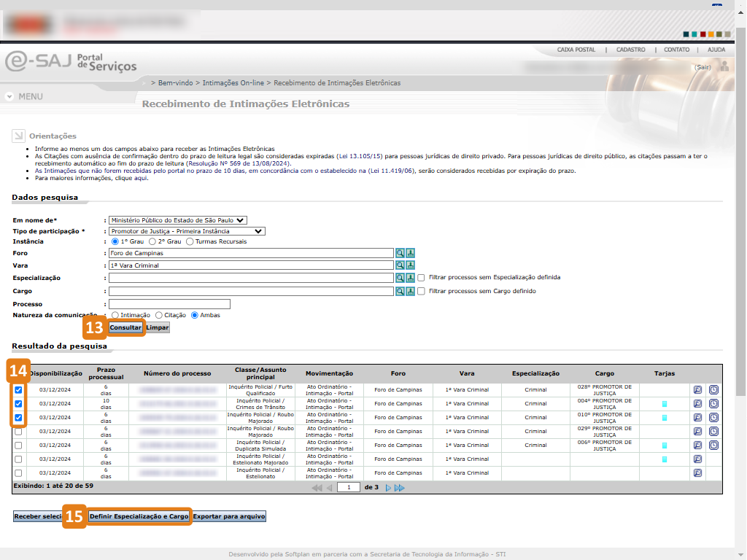747x560 pixels.
Task: Open the 'Em nome de' dropdown
Action: tap(178, 219)
